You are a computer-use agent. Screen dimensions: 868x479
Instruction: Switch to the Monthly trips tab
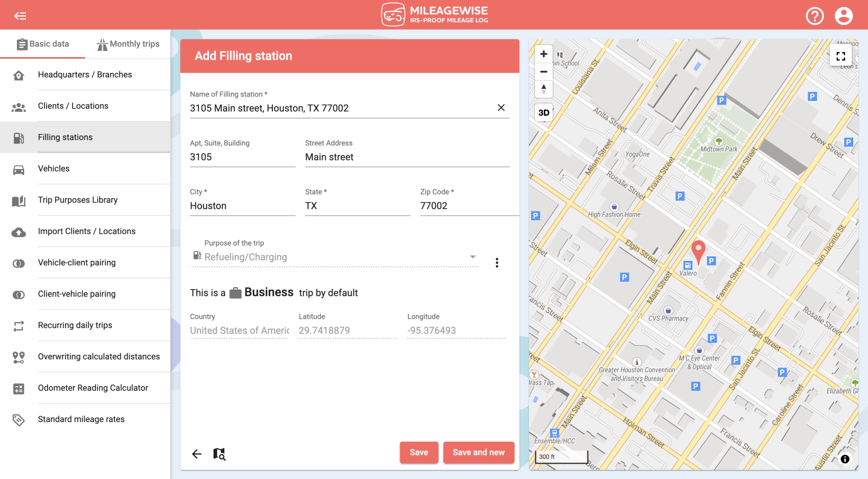click(128, 44)
